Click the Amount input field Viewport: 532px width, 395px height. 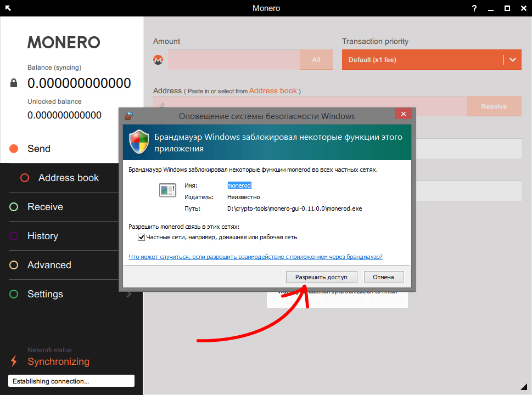click(233, 60)
